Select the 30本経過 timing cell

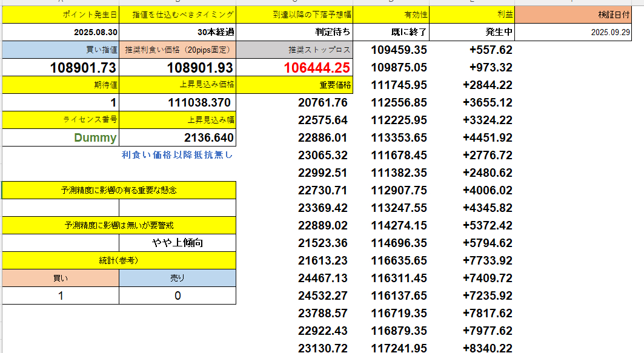coord(178,32)
